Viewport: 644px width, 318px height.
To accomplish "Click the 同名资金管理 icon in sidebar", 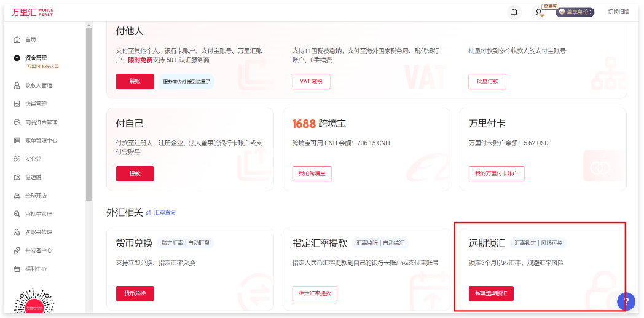I will coord(17,122).
